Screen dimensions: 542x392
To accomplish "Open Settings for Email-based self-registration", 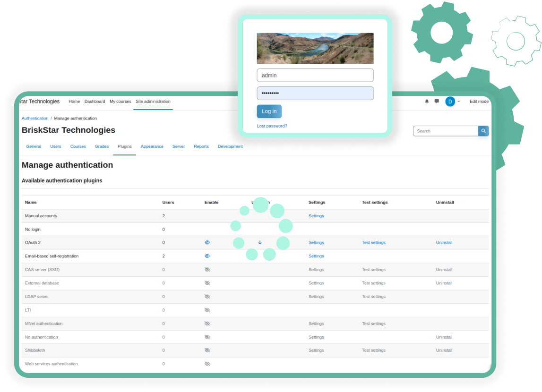I will pyautogui.click(x=316, y=256).
